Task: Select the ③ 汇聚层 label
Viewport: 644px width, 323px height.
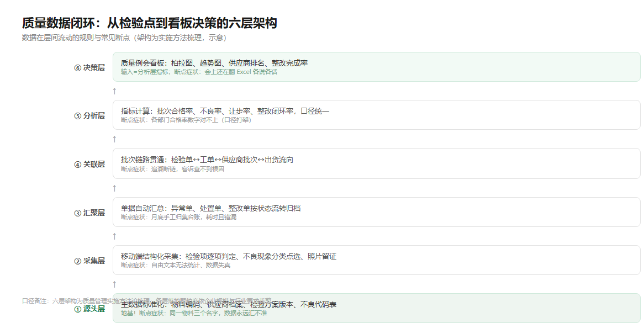Action: (x=89, y=213)
